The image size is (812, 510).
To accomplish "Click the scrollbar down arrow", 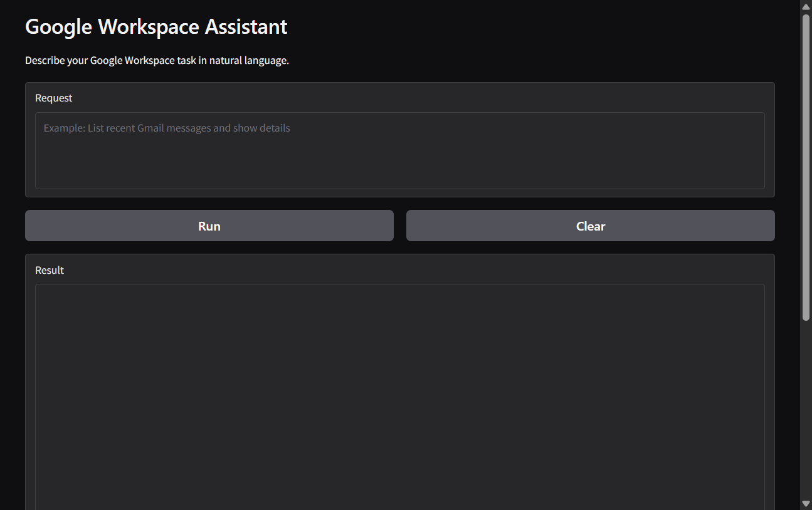I will pyautogui.click(x=806, y=504).
